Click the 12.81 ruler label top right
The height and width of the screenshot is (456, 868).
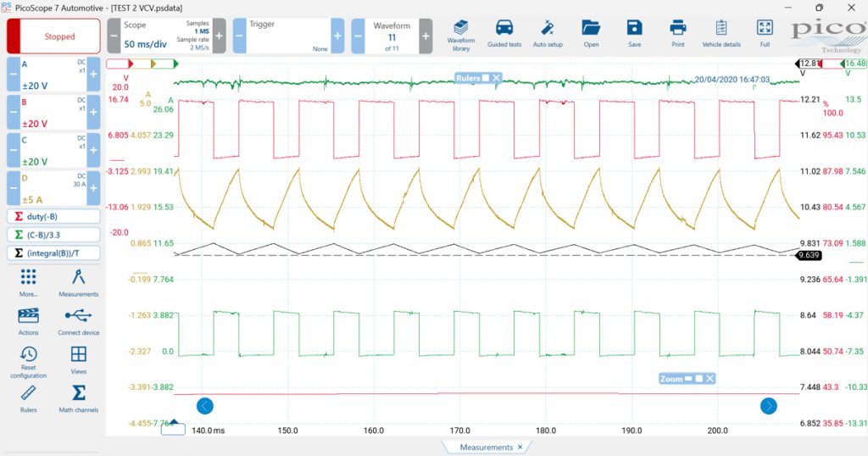(x=809, y=64)
